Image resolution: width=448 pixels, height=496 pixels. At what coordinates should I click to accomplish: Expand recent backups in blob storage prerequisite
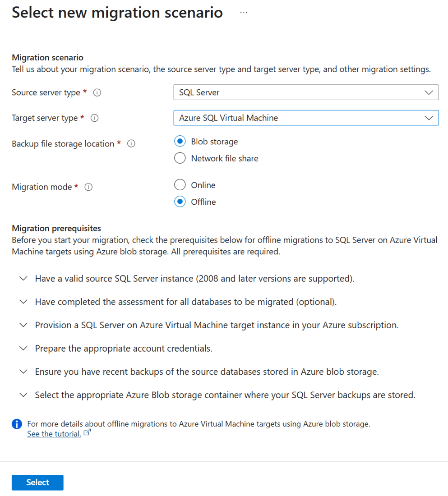point(23,372)
